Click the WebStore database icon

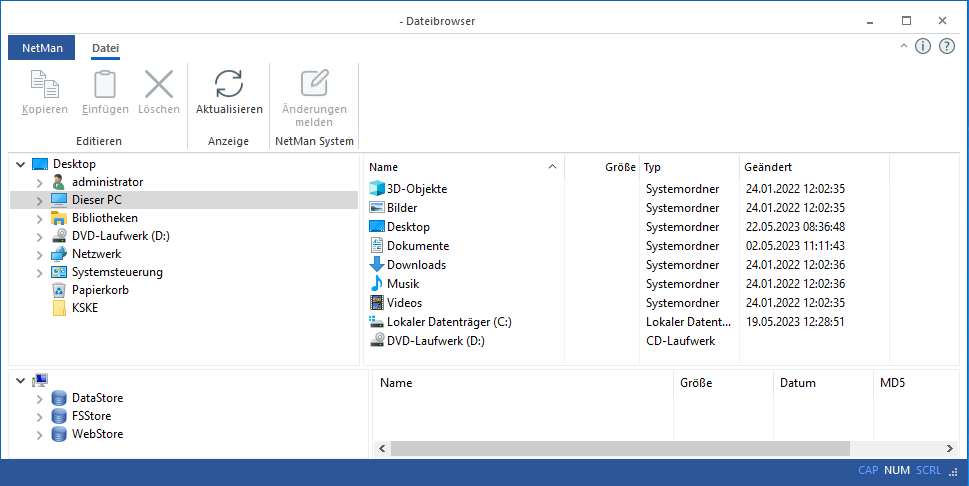[59, 434]
